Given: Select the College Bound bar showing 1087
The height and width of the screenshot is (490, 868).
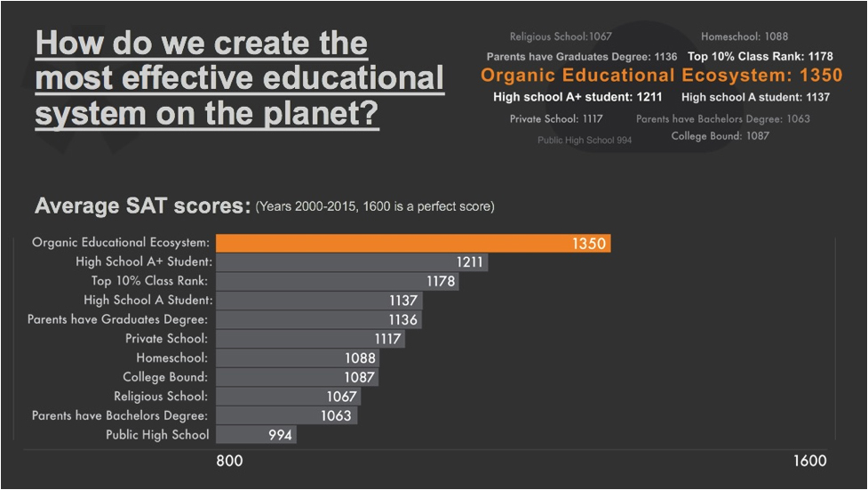Looking at the screenshot, I should (297, 377).
